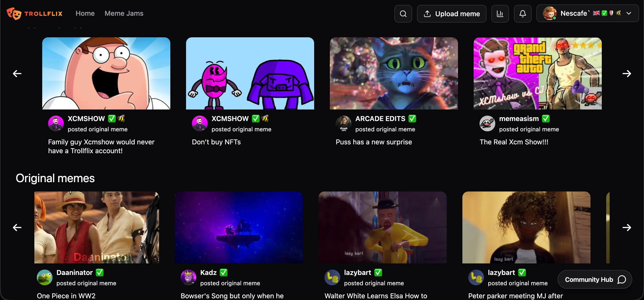This screenshot has height=300, width=644.
Task: Click the verified badge beside Daaninator
Action: click(99, 273)
